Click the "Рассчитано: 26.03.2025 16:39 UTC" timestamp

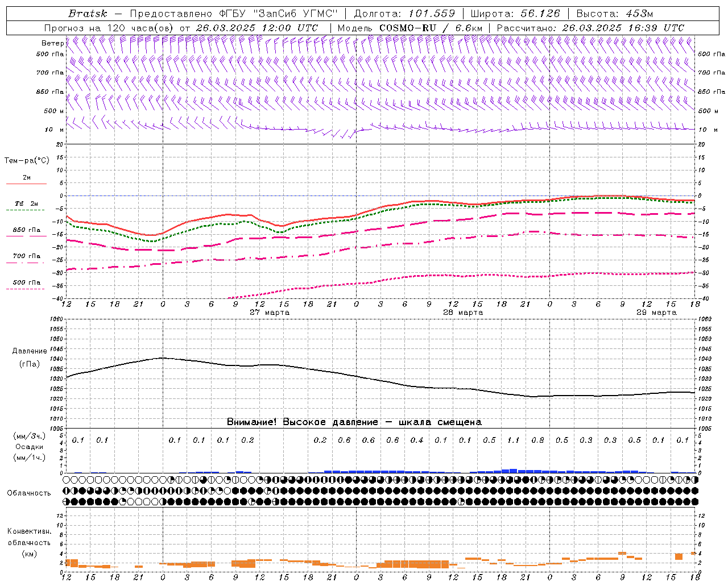(x=591, y=28)
